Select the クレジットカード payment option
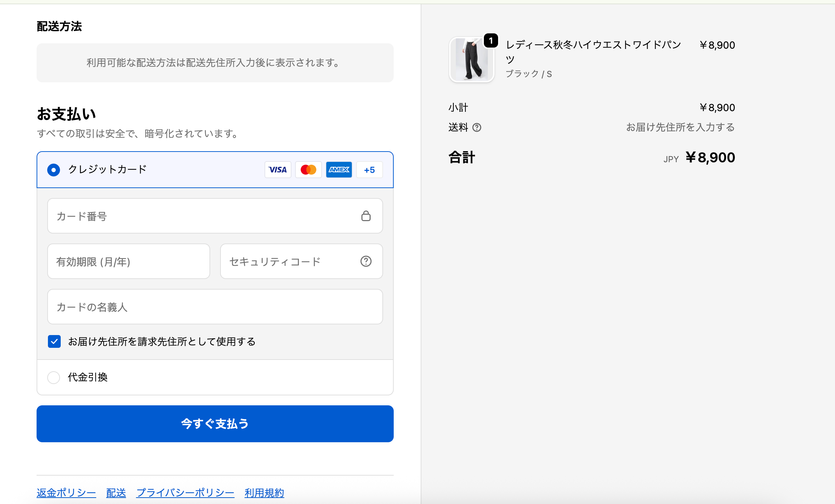Viewport: 835px width, 504px height. [54, 170]
